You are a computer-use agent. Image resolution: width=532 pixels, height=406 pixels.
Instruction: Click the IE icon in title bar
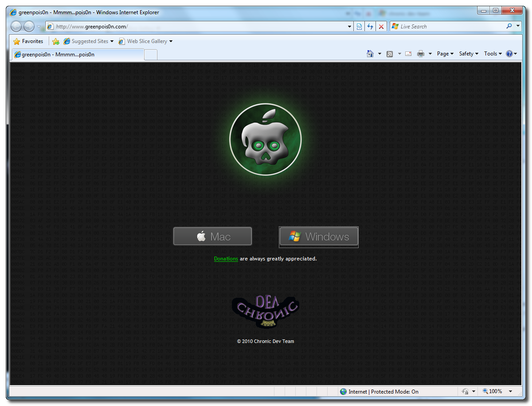tap(13, 12)
